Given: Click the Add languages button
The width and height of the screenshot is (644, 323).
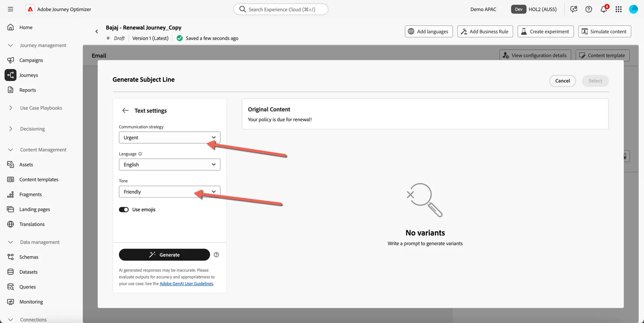Looking at the screenshot, I should coord(429,32).
